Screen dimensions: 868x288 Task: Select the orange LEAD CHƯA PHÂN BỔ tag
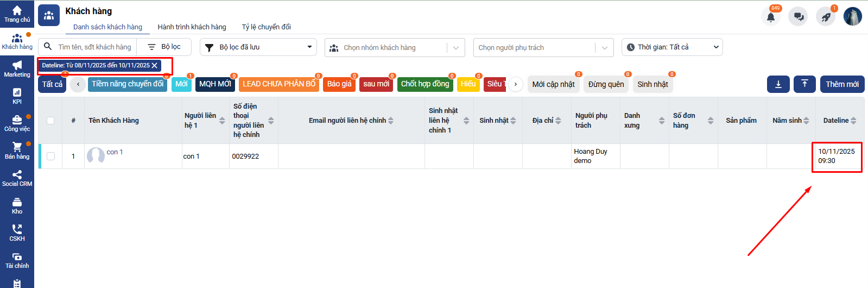[278, 84]
